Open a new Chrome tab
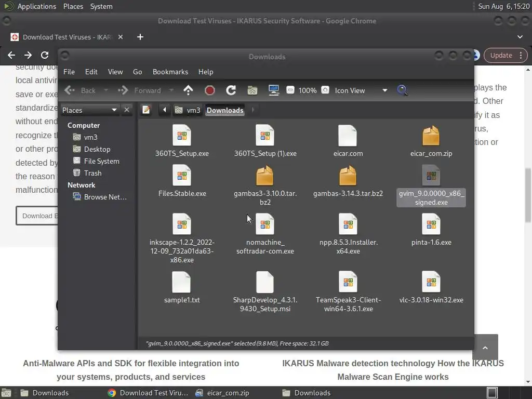Viewport: 532px width, 399px height. pos(140,37)
